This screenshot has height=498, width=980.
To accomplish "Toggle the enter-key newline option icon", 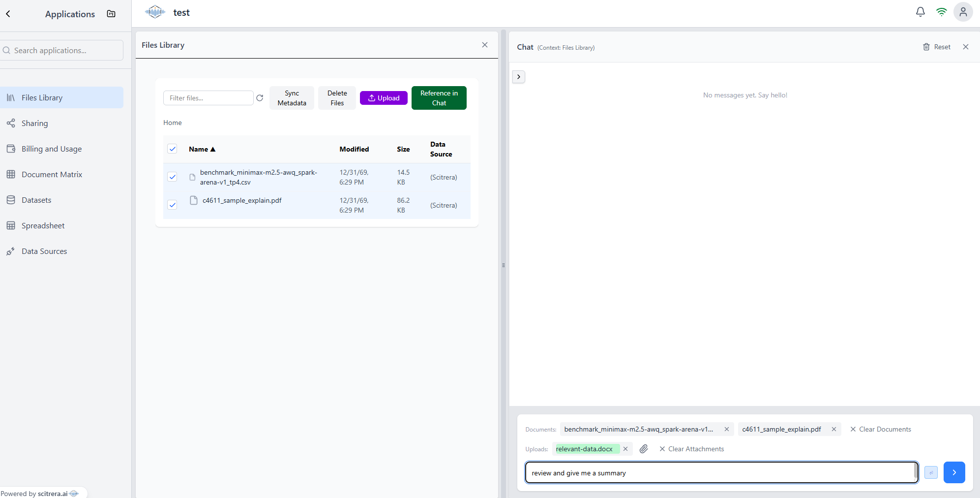I will pyautogui.click(x=931, y=472).
